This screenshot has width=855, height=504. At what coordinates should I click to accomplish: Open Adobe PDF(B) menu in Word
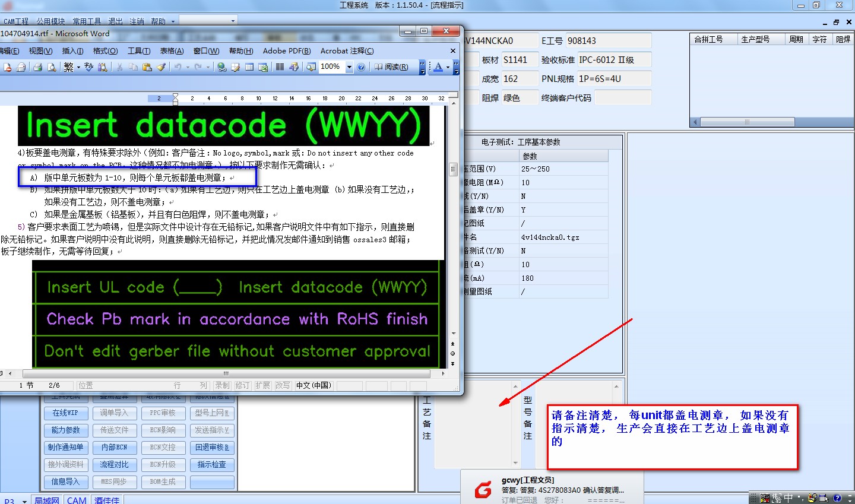click(x=287, y=51)
